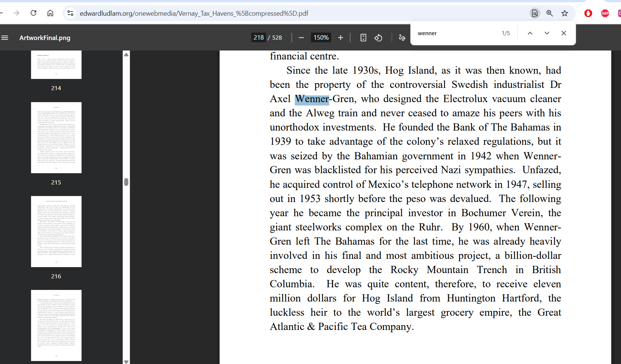Click the thumbnail sidebar scrollbar thumb

(126, 182)
